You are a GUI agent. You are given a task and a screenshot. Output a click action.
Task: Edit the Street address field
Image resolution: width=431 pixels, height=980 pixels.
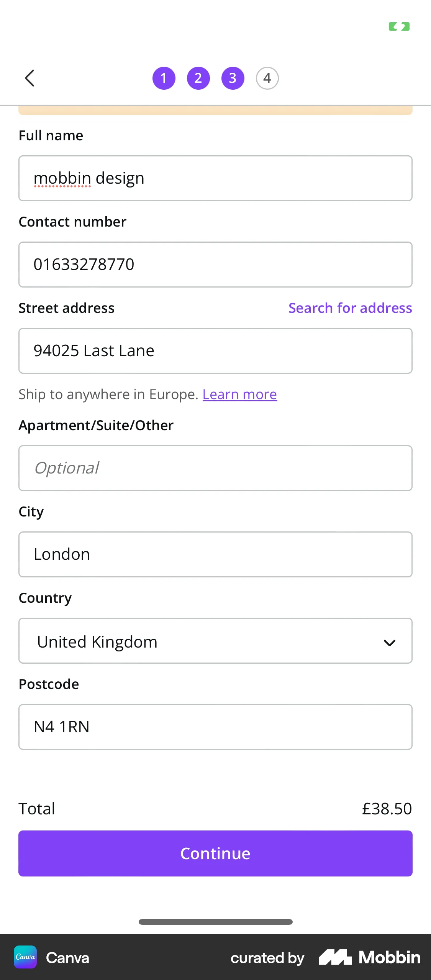(215, 351)
